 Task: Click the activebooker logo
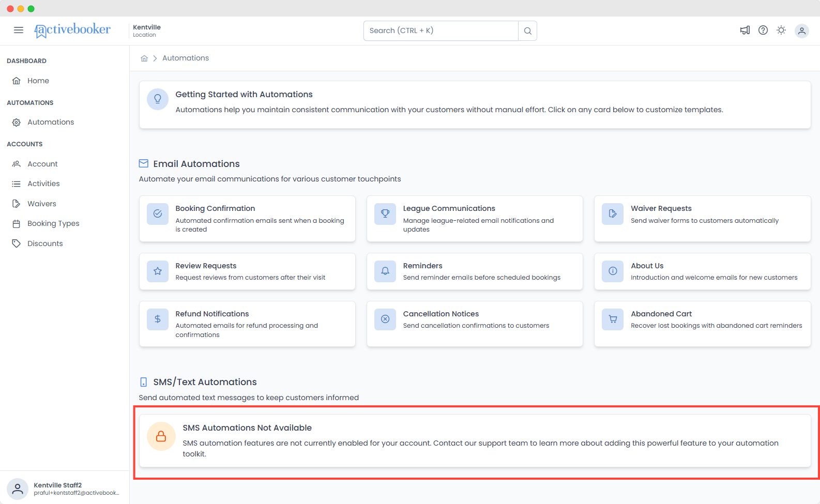pos(72,30)
